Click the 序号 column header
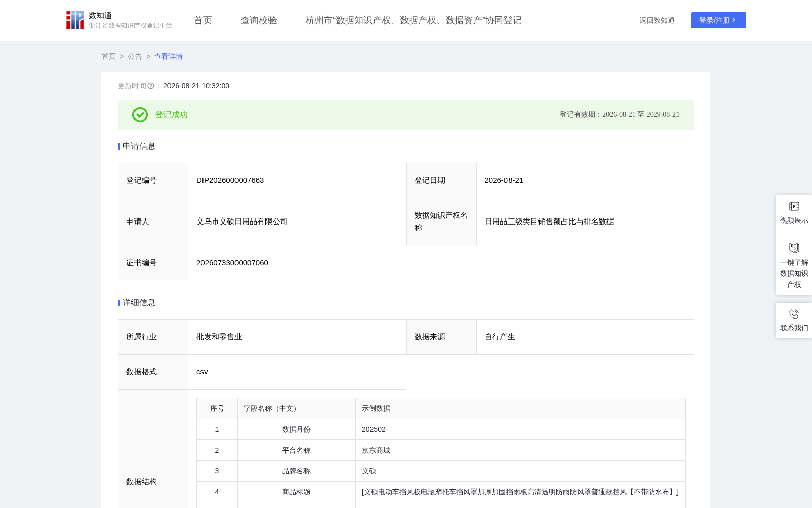 tap(217, 408)
